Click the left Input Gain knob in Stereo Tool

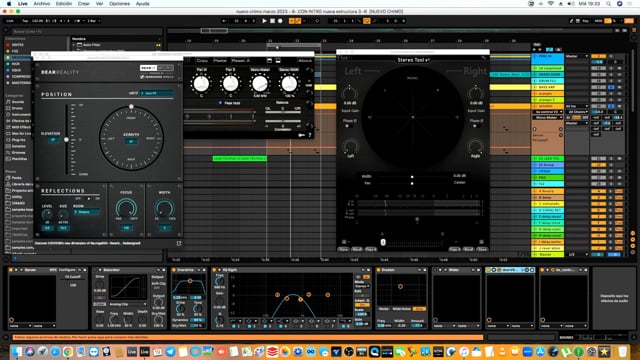349,93
